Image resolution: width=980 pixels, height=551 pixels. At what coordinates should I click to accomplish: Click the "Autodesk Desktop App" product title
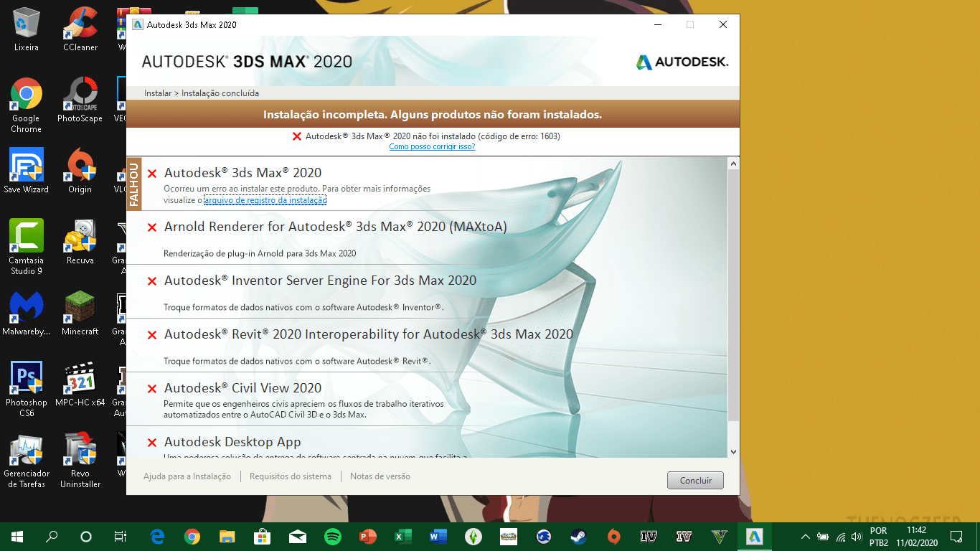(232, 442)
